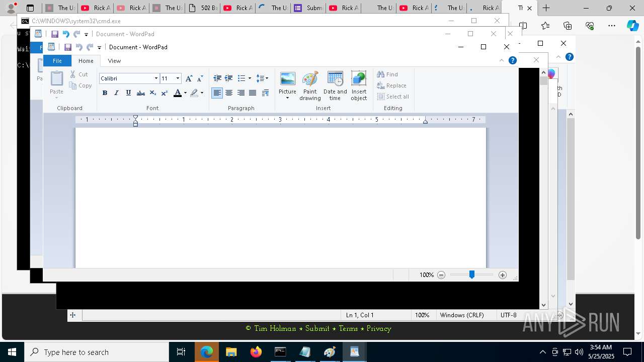Image resolution: width=644 pixels, height=362 pixels.
Task: Collapse the ribbon with the chevron
Action: click(x=502, y=60)
